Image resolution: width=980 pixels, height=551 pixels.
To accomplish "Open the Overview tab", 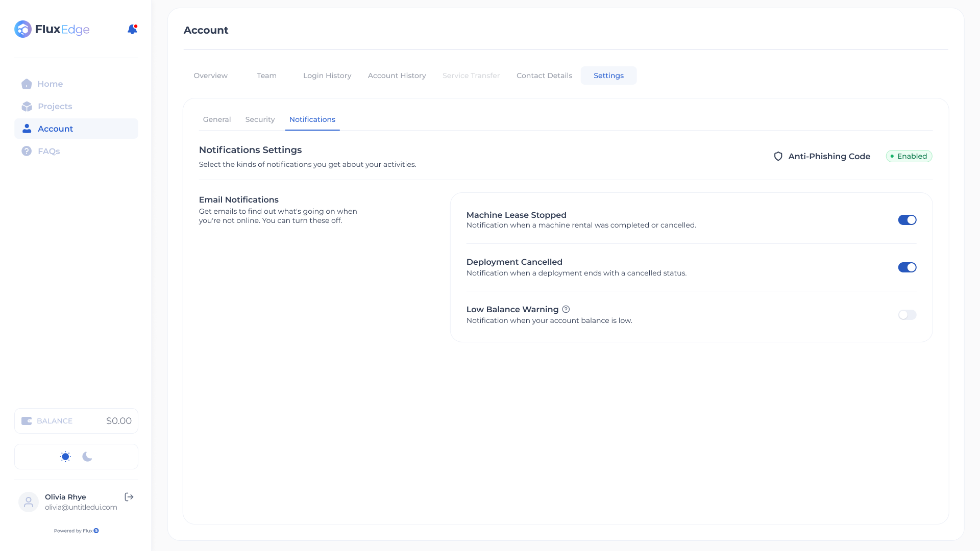I will point(210,76).
